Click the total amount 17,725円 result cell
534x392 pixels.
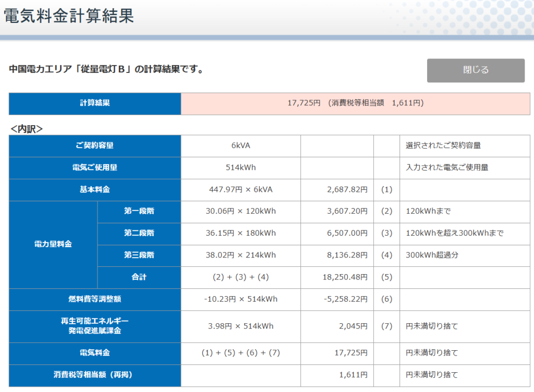tap(356, 103)
